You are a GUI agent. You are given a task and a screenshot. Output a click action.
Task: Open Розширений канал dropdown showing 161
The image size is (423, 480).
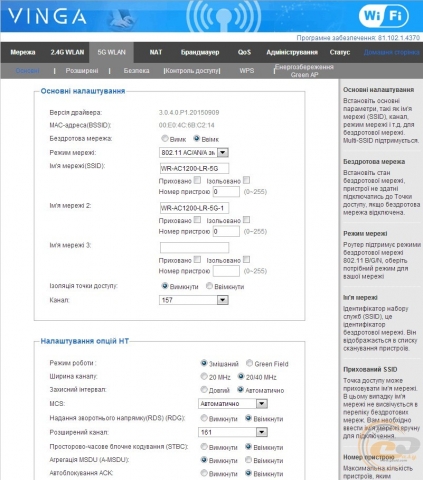coord(233,432)
